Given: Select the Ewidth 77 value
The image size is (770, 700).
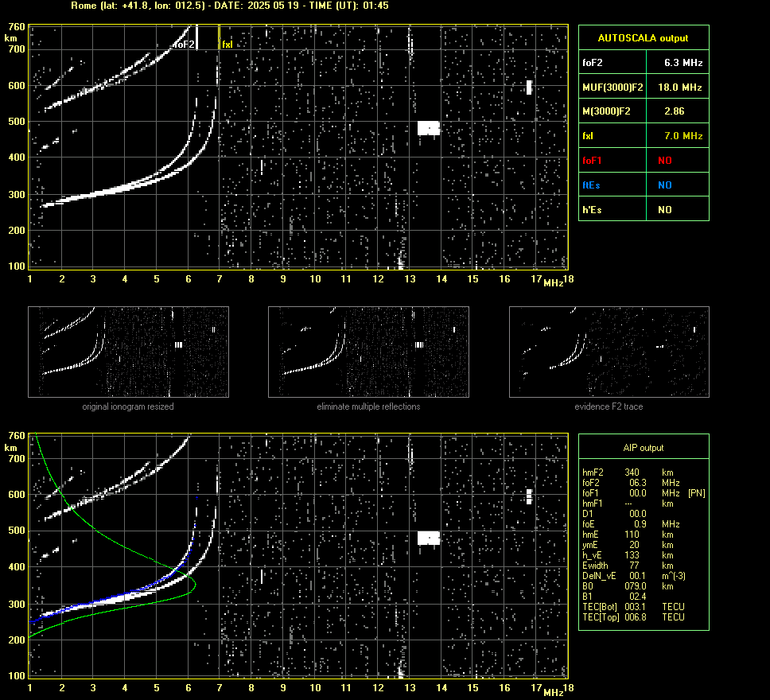Looking at the screenshot, I should (634, 566).
